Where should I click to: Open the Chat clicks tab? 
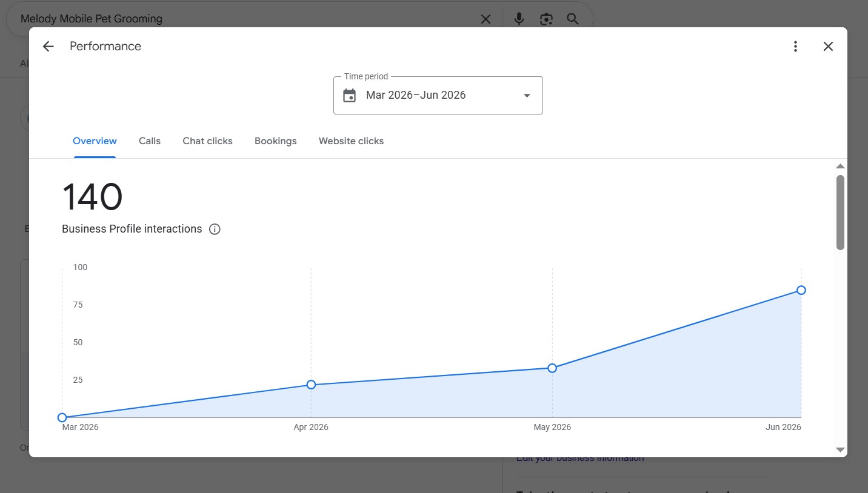207,141
